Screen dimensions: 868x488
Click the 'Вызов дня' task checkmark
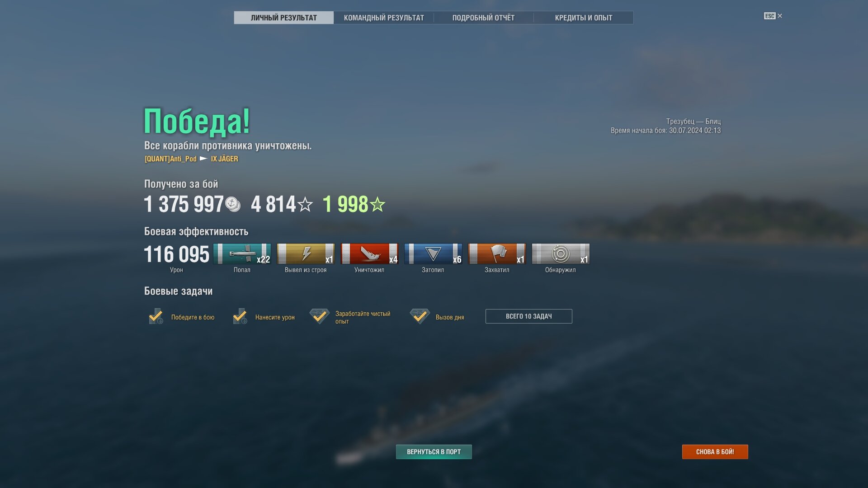420,316
